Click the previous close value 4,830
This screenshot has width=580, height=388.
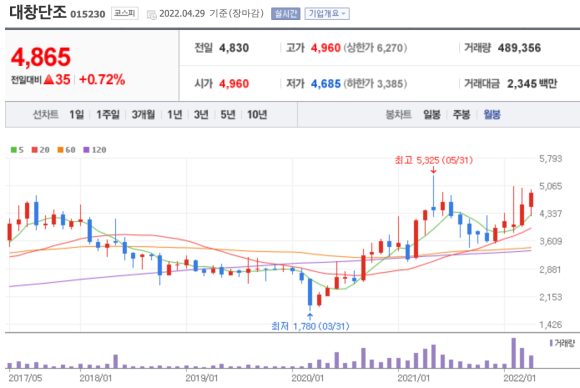[x=234, y=48]
